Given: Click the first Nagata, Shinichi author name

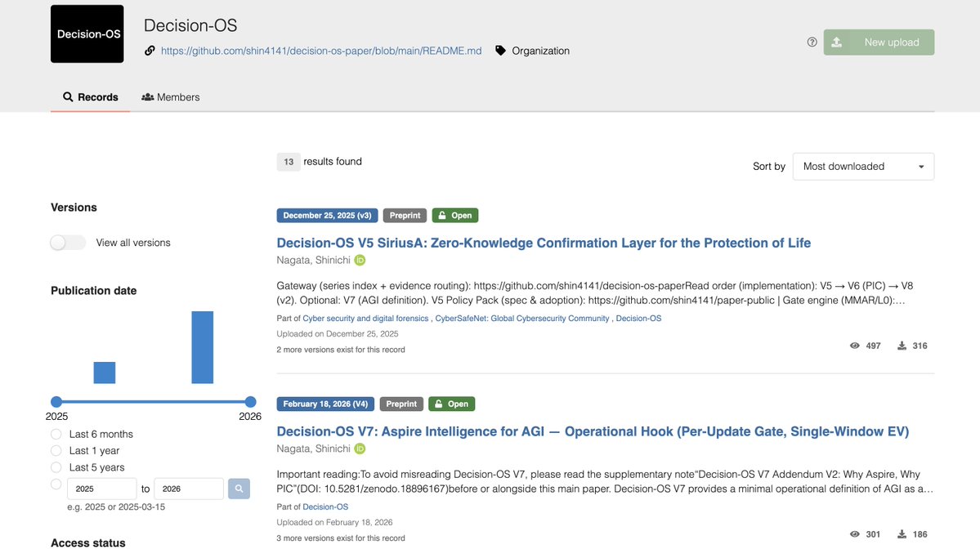Looking at the screenshot, I should (314, 260).
